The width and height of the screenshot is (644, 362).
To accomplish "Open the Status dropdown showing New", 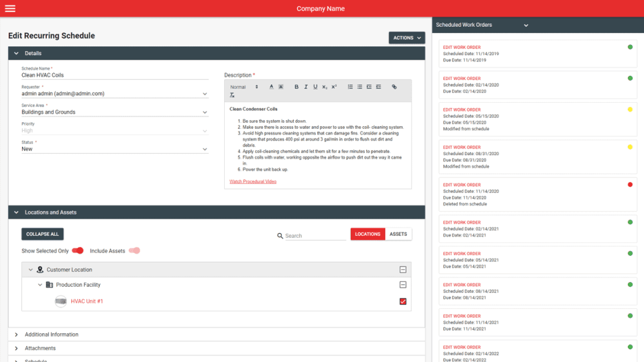I will tap(115, 149).
